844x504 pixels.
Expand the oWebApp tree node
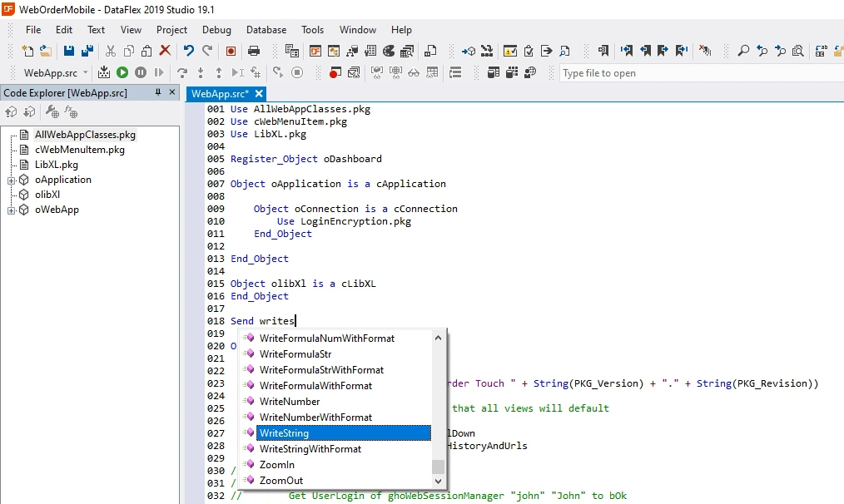[12, 210]
